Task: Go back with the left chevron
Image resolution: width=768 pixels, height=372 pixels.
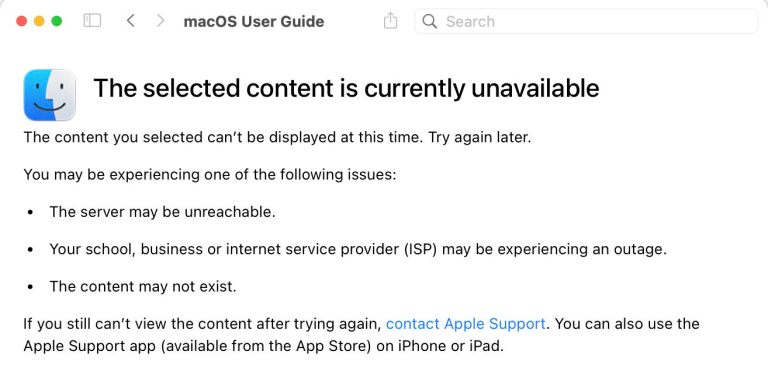Action: 130,21
